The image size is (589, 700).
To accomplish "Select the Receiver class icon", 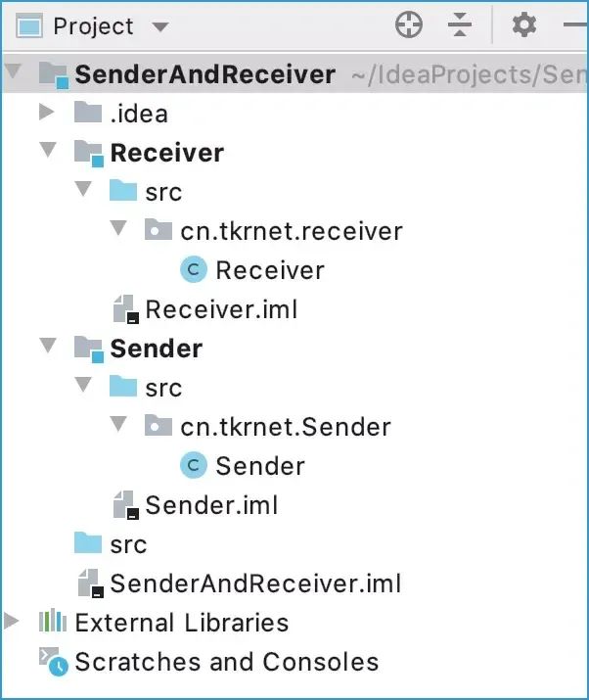I will tap(194, 270).
